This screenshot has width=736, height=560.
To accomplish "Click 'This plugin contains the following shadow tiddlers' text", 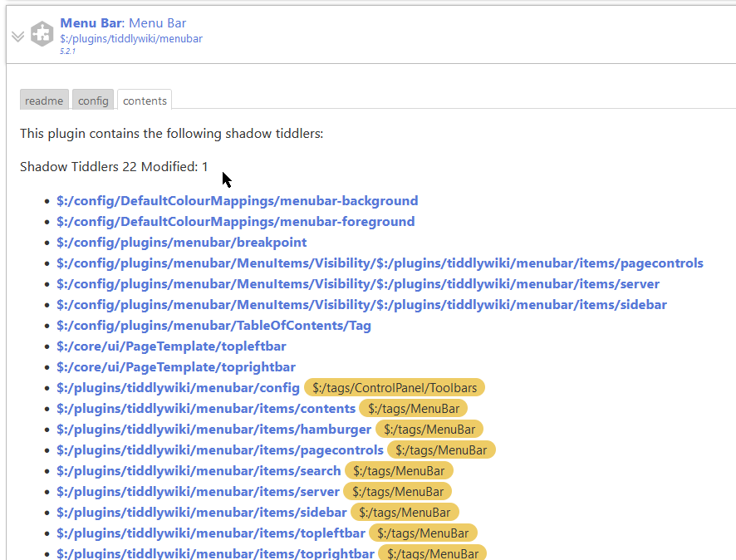I will 171,134.
